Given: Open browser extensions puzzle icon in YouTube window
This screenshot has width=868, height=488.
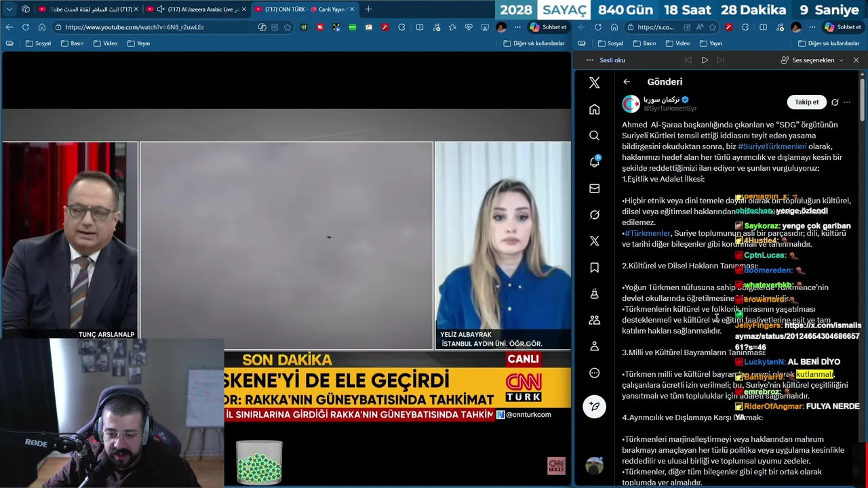Looking at the screenshot, I should 401,27.
